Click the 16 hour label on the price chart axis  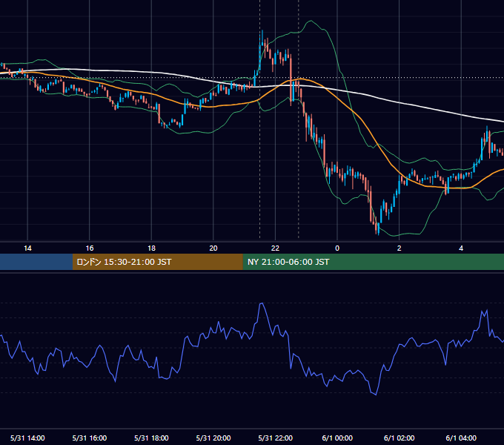click(x=90, y=248)
